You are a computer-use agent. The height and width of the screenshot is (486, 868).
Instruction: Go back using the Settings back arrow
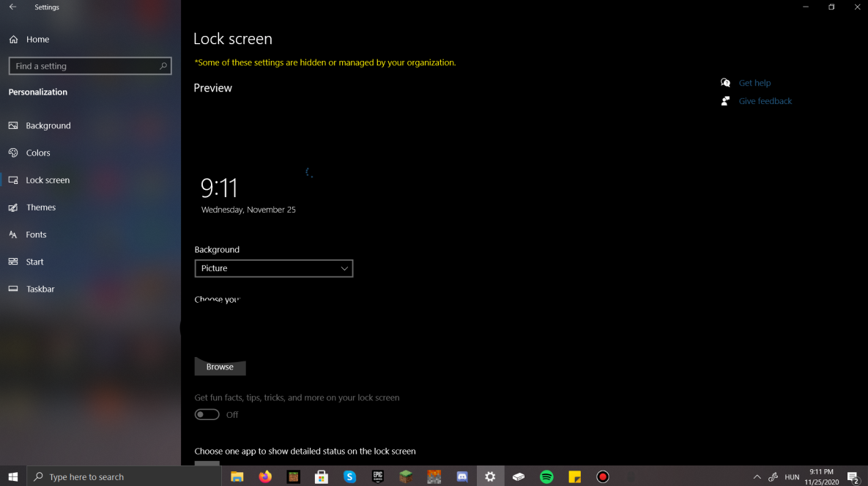click(12, 7)
